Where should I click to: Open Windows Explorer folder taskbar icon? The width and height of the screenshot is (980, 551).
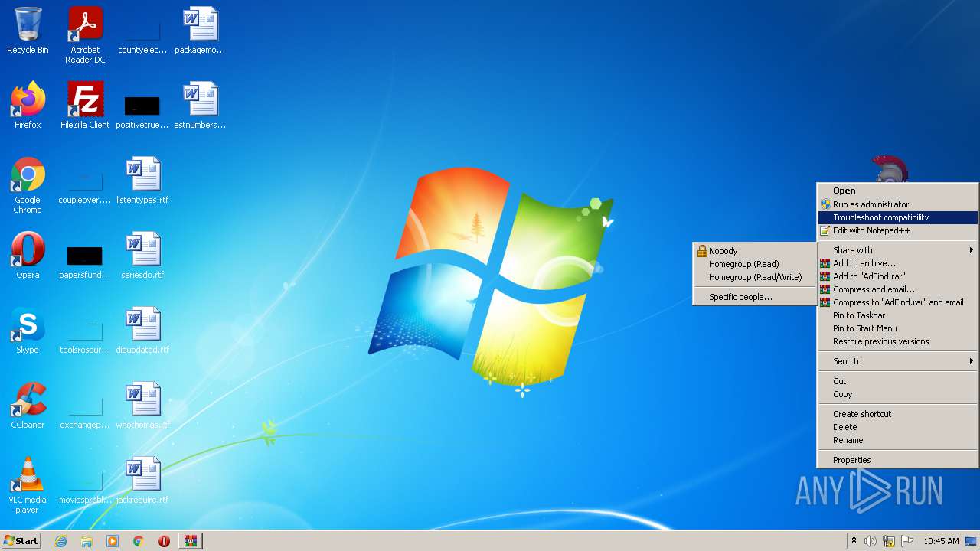(87, 541)
